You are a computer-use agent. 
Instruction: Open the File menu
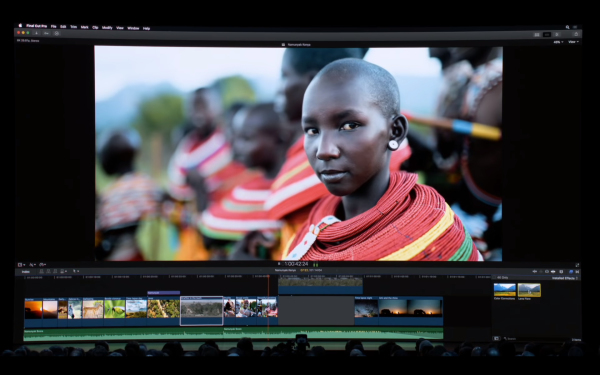[x=54, y=27]
